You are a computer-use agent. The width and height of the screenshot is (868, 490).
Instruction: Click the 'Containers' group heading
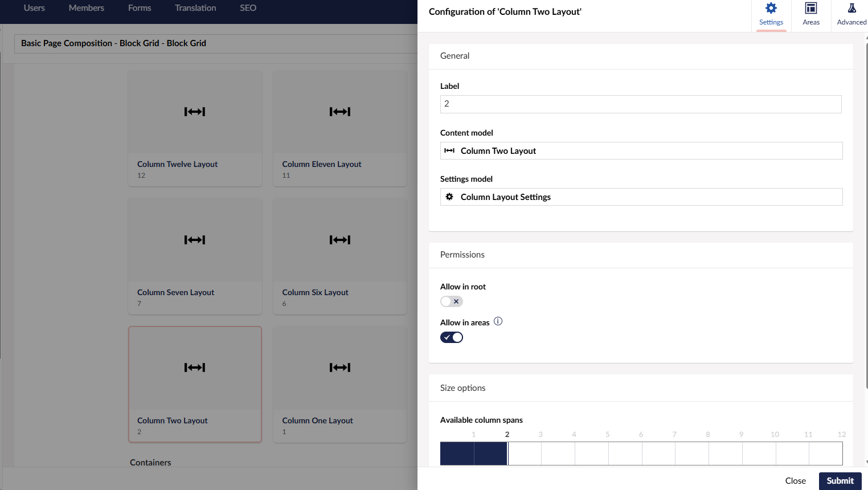coord(150,463)
